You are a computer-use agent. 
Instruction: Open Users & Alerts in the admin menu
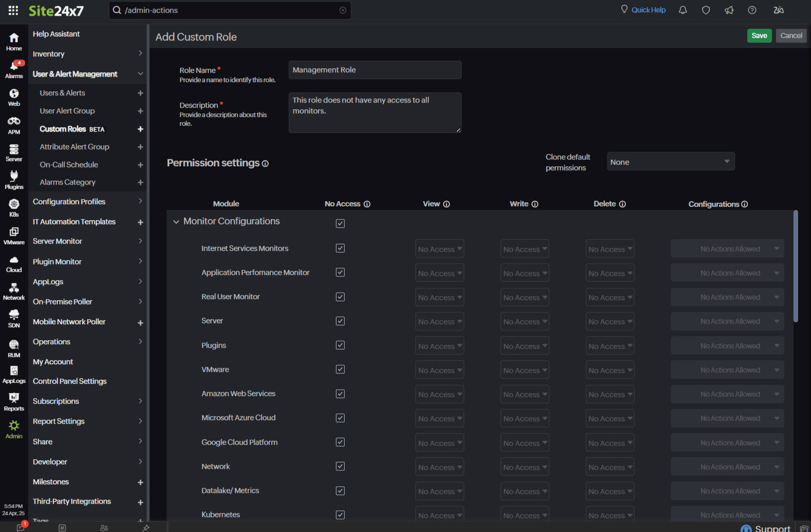point(63,93)
